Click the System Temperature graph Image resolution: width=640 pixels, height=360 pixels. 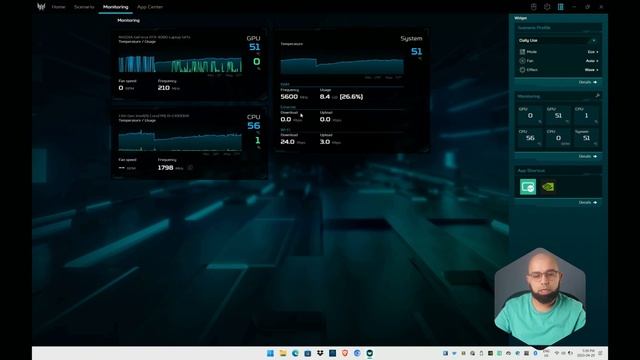[342, 66]
